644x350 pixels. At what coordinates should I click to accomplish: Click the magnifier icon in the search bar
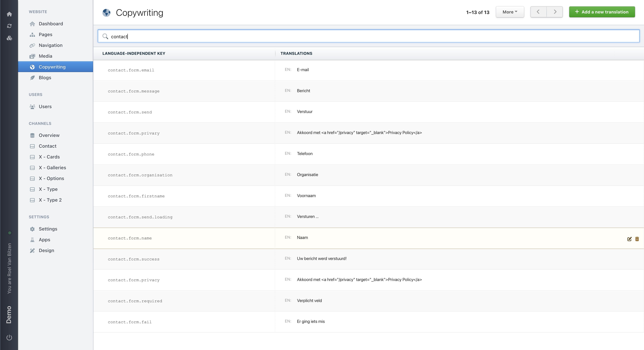105,36
